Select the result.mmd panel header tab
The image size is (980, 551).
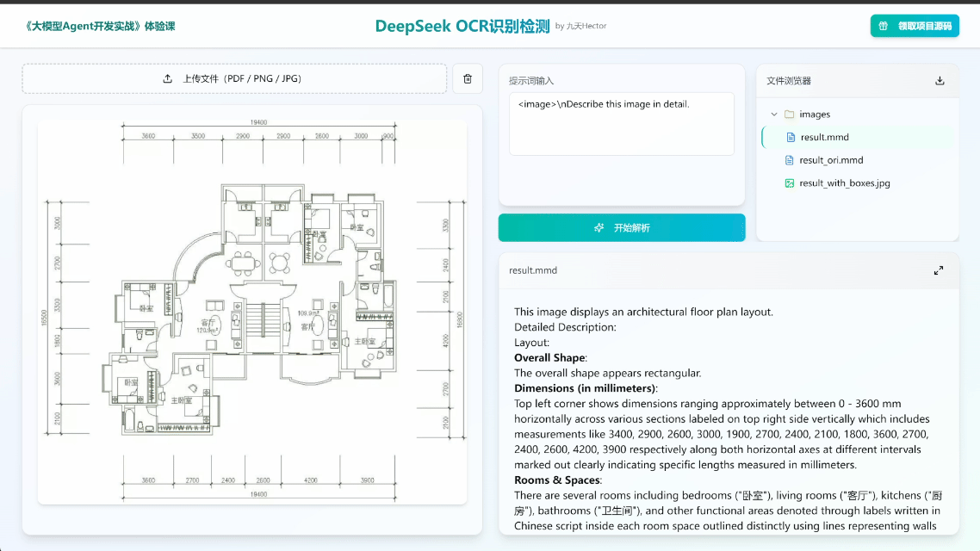[532, 269]
